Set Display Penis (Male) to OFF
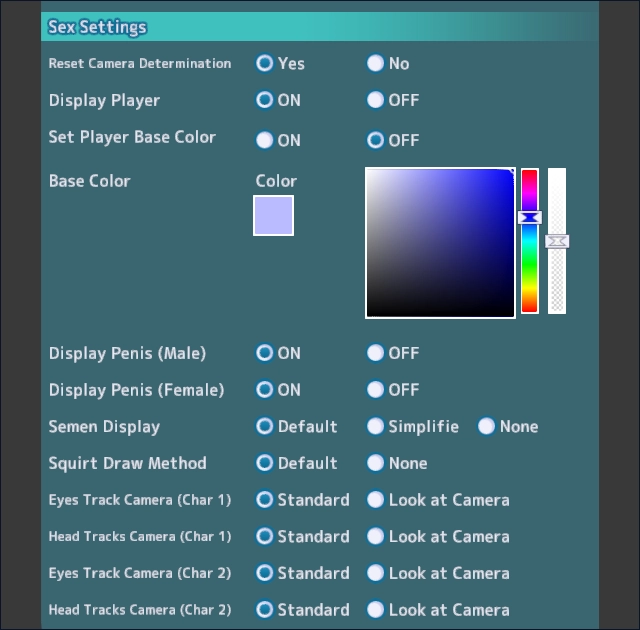 (x=375, y=353)
